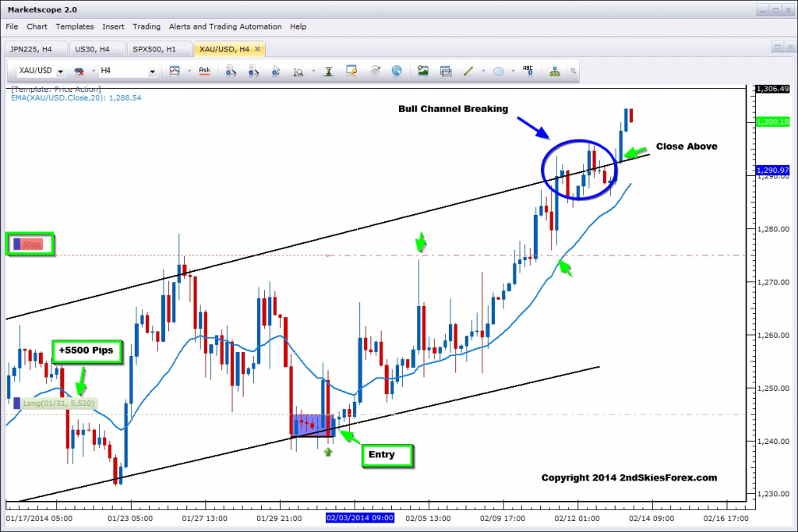The width and height of the screenshot is (798, 532).
Task: Open Alerts and Trading Automation menu
Action: (225, 26)
